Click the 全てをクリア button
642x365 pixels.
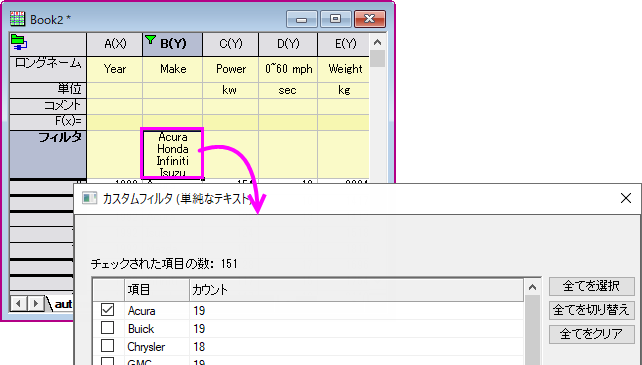[x=592, y=334]
